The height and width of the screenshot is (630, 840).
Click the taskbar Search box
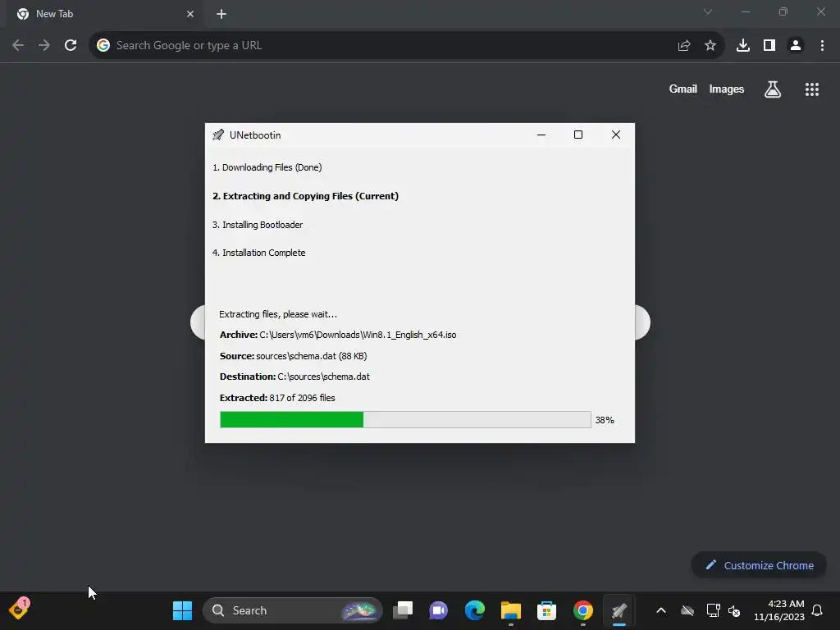293,610
